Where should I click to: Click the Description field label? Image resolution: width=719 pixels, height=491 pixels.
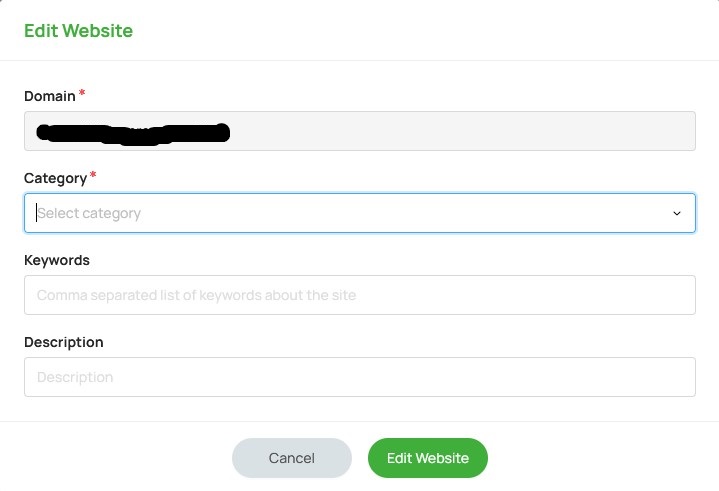point(64,342)
